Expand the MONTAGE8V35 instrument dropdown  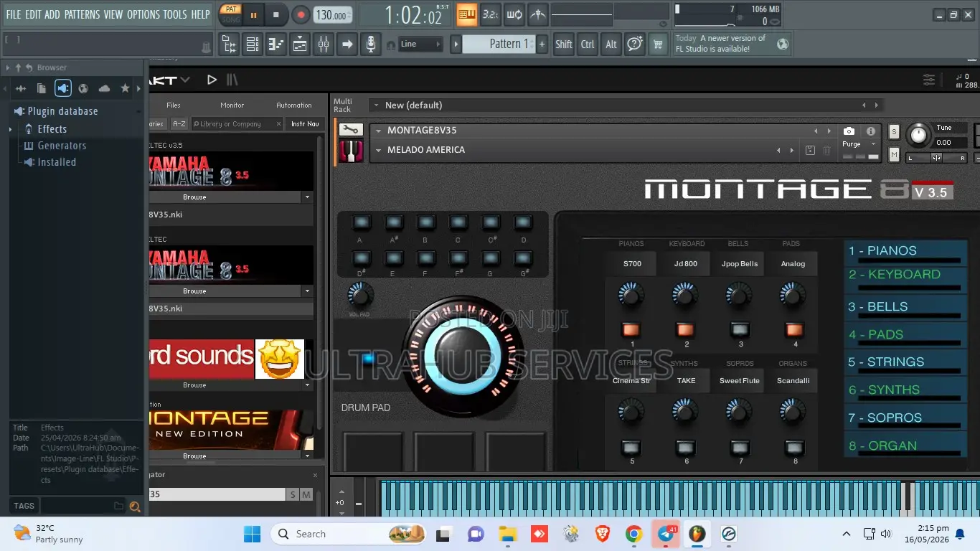pos(378,131)
